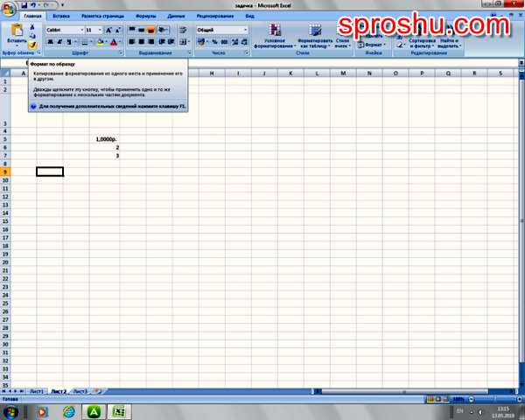Switch to the Лист1 sheet tab
This screenshot has width=525, height=420.
coord(36,390)
